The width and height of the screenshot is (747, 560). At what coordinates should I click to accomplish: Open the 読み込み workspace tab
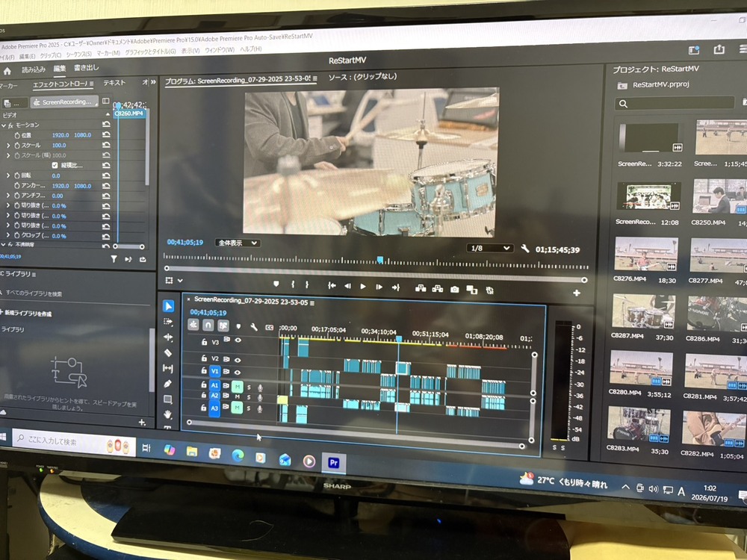[34, 69]
